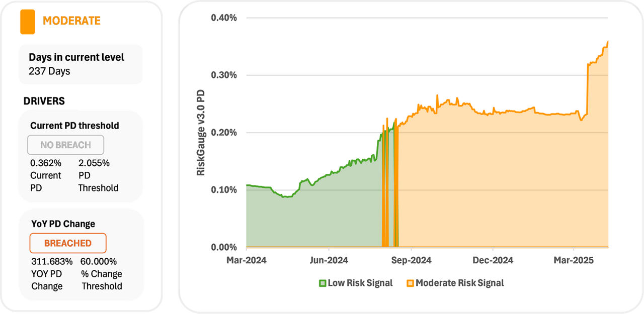Click the 2.055% PD Threshold value

pyautogui.click(x=94, y=163)
